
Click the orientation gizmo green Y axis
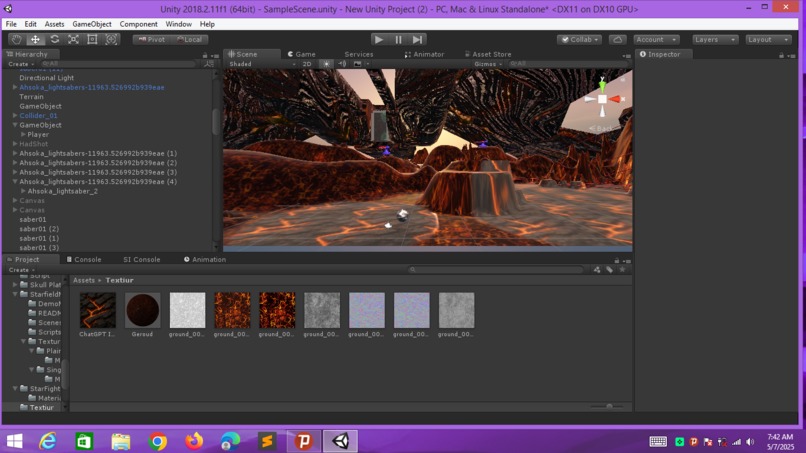[602, 85]
